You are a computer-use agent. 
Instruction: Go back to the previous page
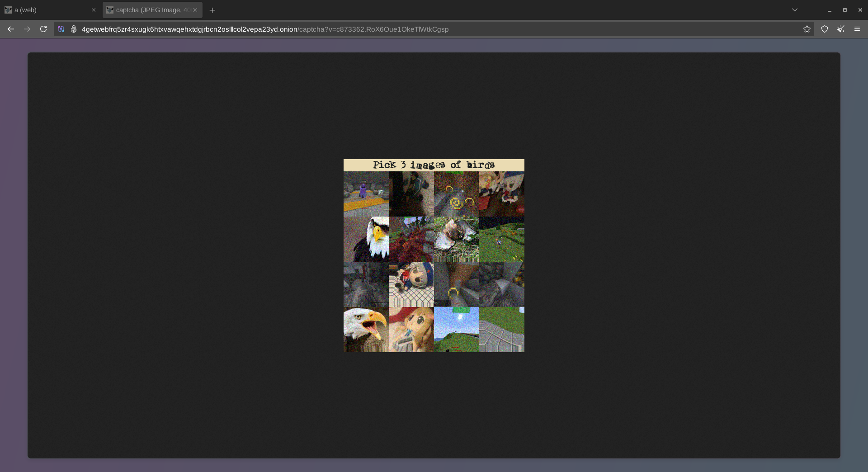point(11,29)
